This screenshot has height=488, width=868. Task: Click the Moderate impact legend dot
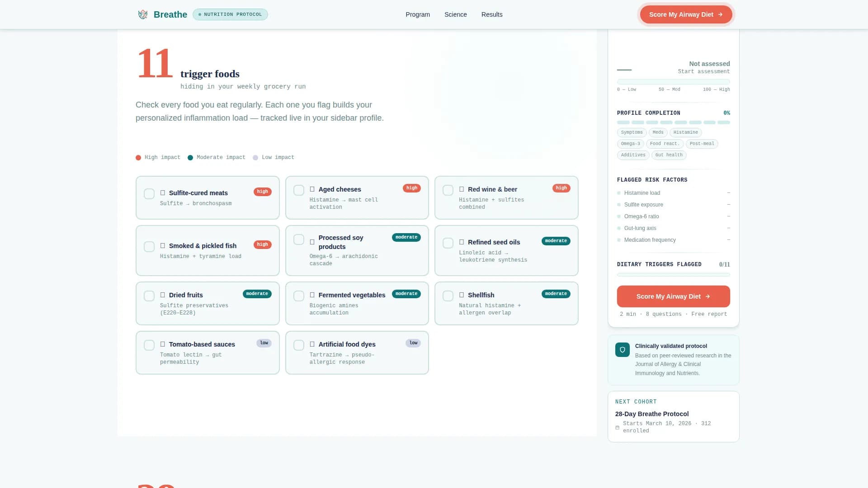(190, 158)
